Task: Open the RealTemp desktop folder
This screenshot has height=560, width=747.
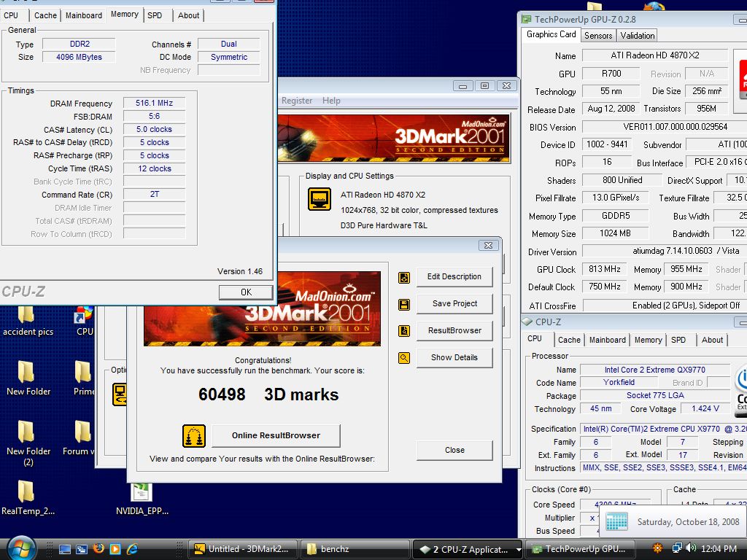Action: point(28,498)
